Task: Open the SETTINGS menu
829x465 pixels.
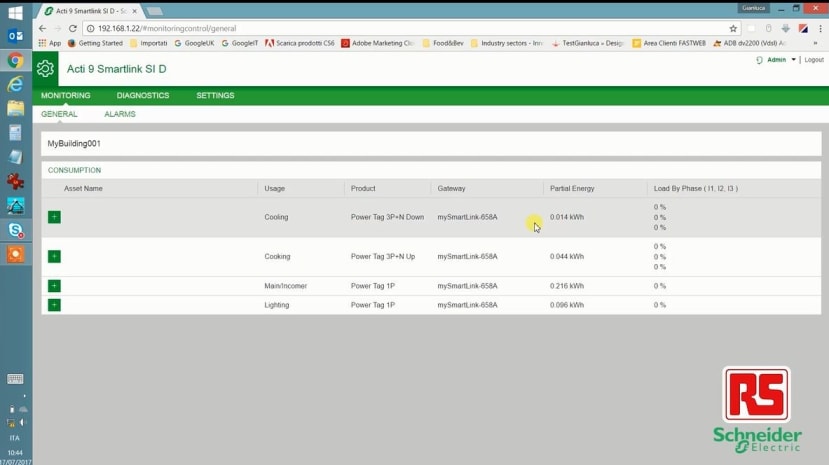Action: [215, 96]
